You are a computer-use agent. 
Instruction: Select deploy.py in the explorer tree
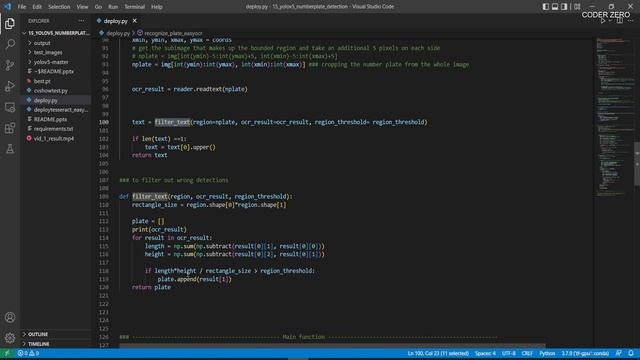point(56,100)
